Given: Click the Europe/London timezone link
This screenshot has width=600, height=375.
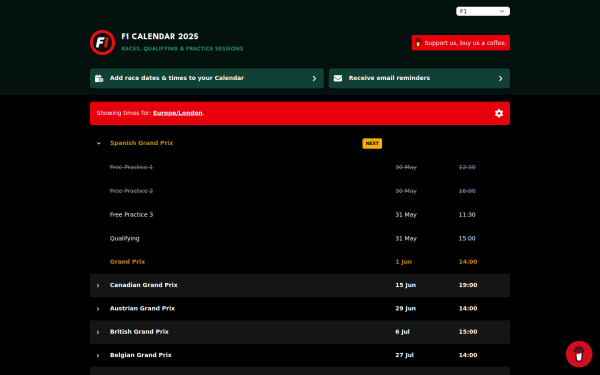Looking at the screenshot, I should click(178, 113).
